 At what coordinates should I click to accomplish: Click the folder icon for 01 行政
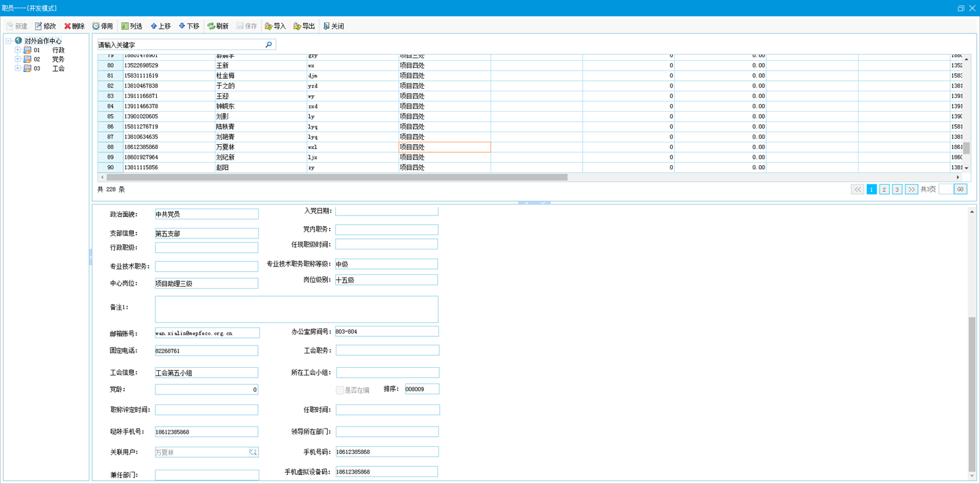[x=27, y=50]
